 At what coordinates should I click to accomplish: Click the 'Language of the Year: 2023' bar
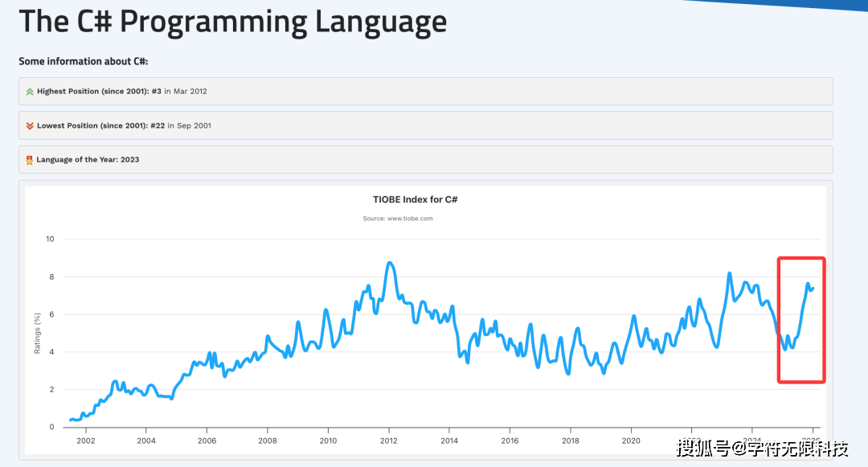[426, 159]
